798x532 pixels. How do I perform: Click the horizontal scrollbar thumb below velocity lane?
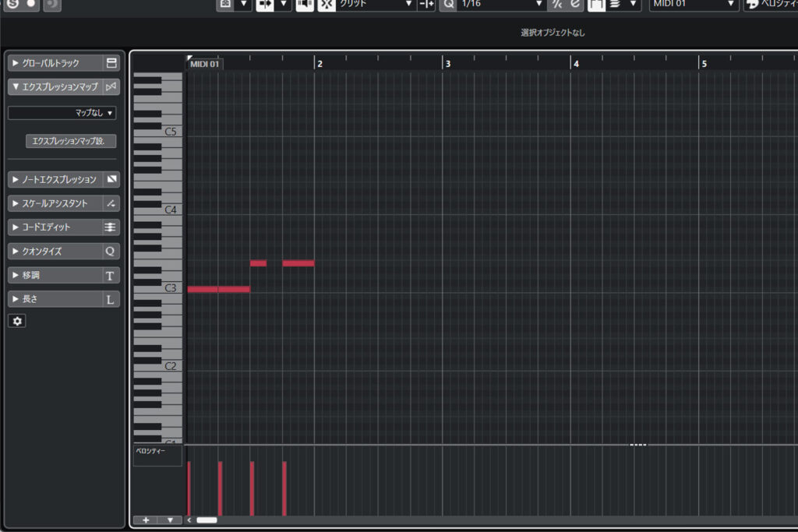207,520
